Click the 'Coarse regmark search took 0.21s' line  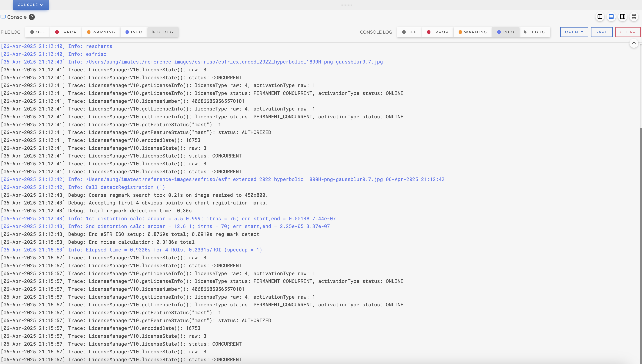(134, 195)
